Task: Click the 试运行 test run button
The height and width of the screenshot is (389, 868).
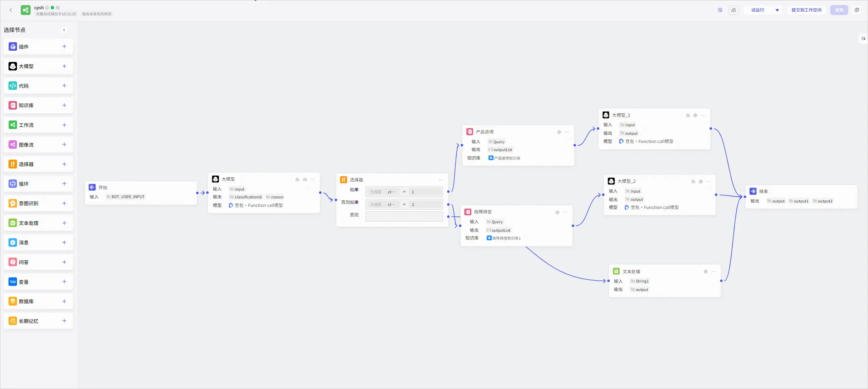Action: coord(758,10)
